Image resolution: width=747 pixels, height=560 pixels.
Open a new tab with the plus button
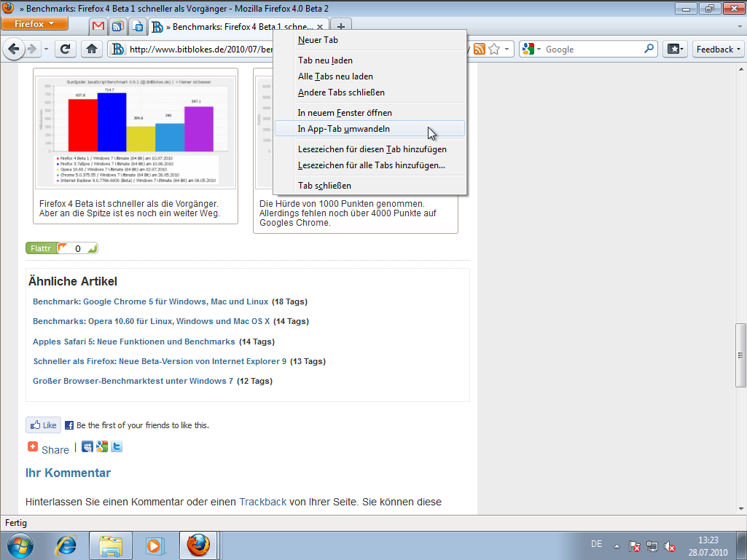pos(340,27)
